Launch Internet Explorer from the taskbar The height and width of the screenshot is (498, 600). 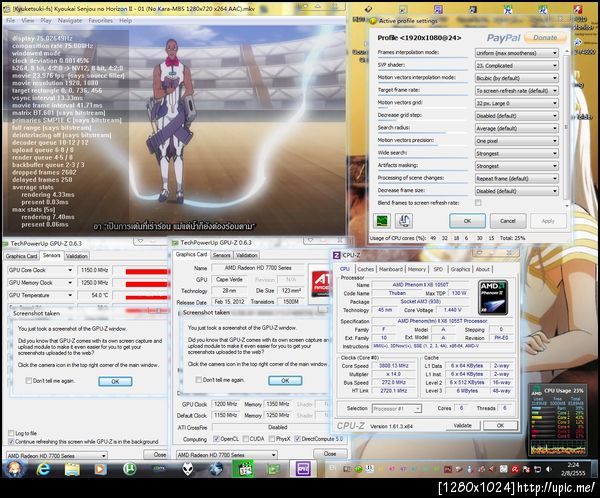pos(43,469)
